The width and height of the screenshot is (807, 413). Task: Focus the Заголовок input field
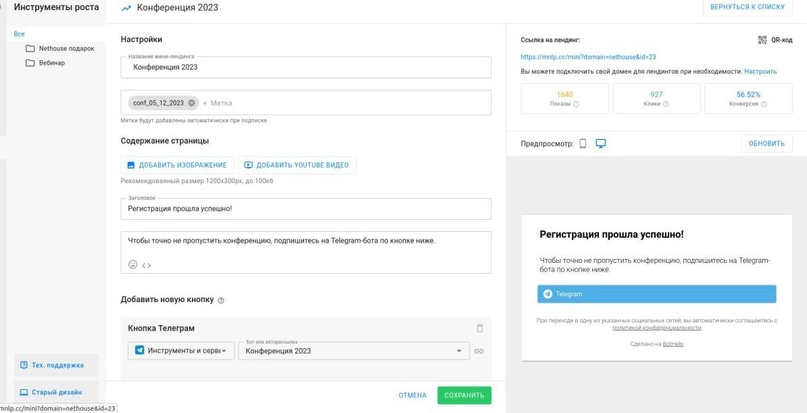click(306, 209)
